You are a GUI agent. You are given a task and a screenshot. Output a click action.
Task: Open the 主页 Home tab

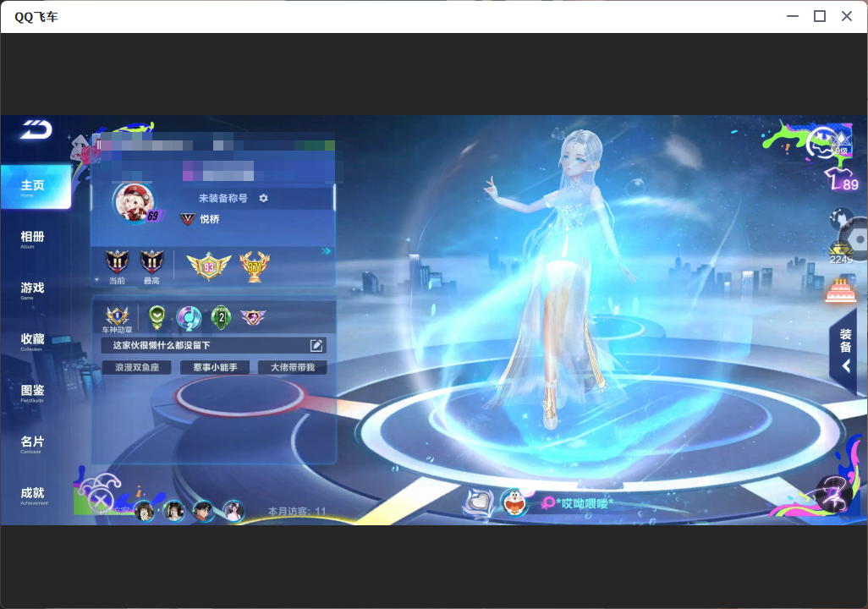pyautogui.click(x=36, y=187)
